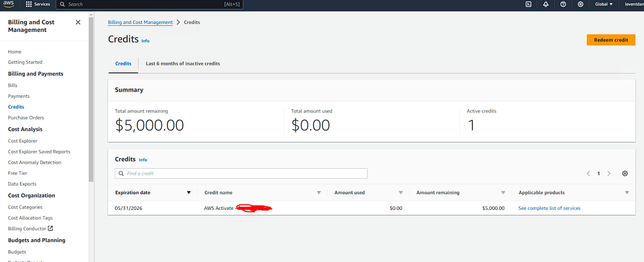This screenshot has height=262, width=644.
Task: Open Billing Conductor external link icon
Action: (x=50, y=229)
